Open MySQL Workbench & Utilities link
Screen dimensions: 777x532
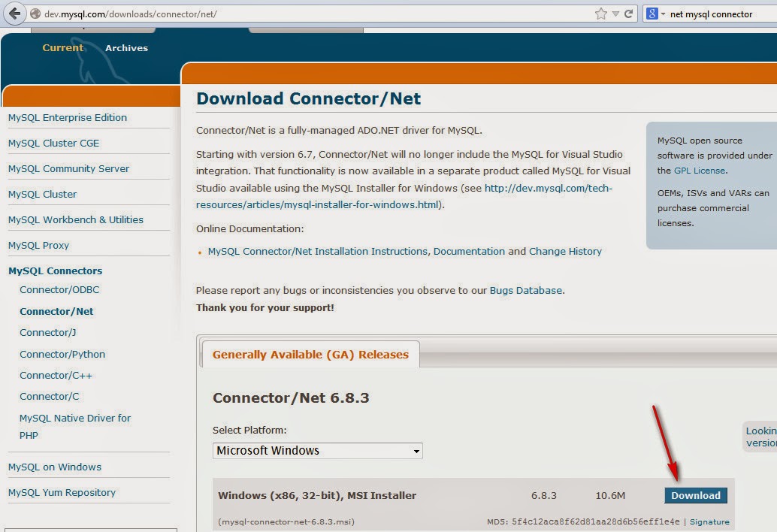point(75,219)
